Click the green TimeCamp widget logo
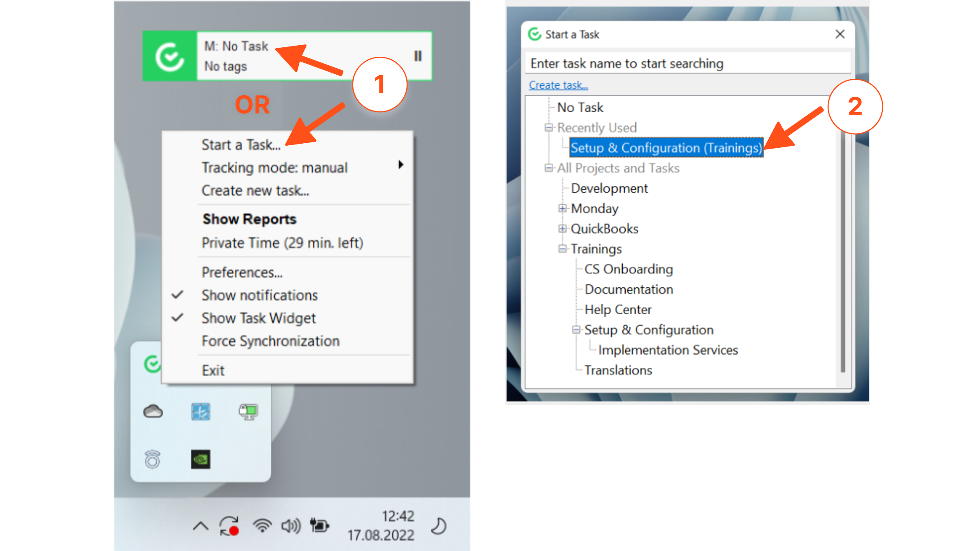Viewport: 980px width, 551px height. (x=169, y=56)
